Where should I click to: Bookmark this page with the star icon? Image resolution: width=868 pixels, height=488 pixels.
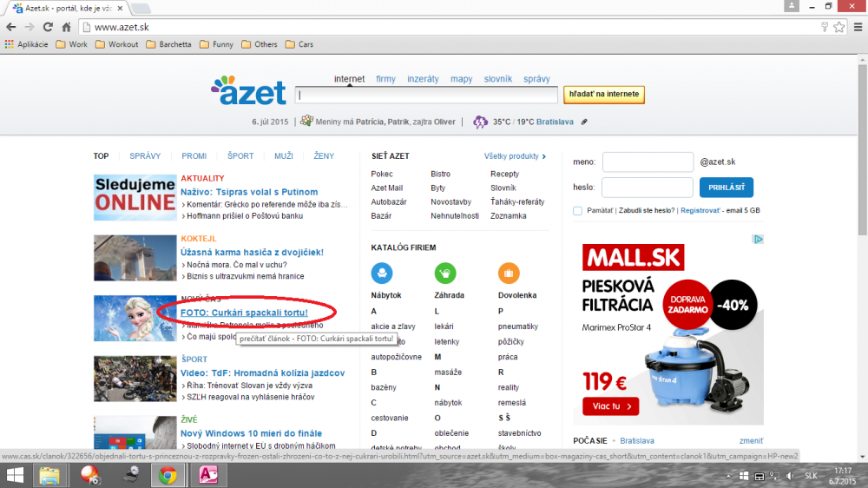pos(839,27)
